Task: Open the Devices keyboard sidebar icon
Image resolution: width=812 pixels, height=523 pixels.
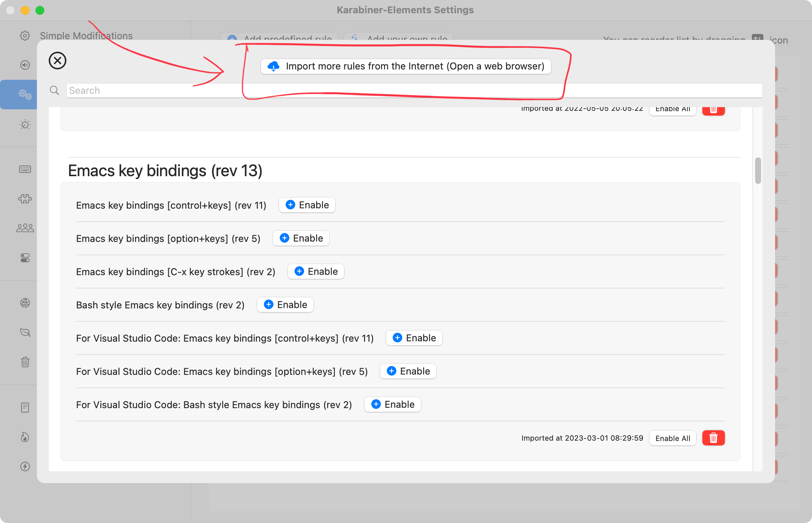Action: coord(25,169)
